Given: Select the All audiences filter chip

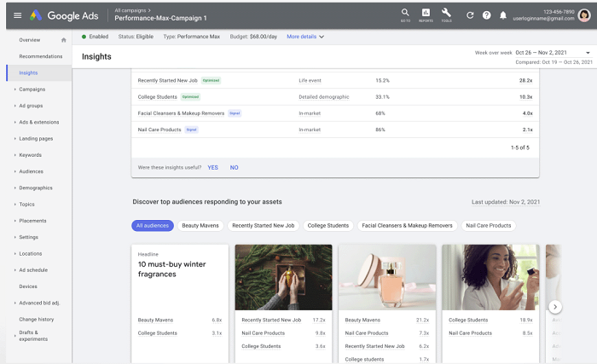Looking at the screenshot, I should pos(153,225).
